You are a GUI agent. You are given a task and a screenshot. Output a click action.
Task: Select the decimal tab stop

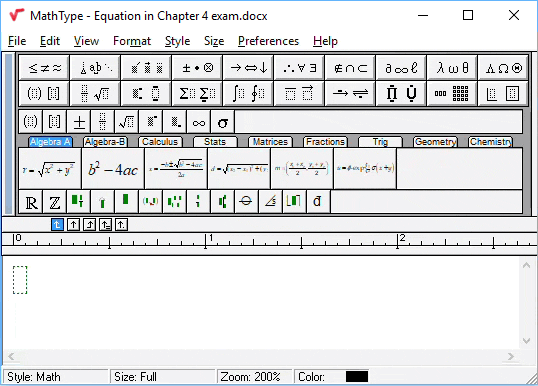pos(121,225)
